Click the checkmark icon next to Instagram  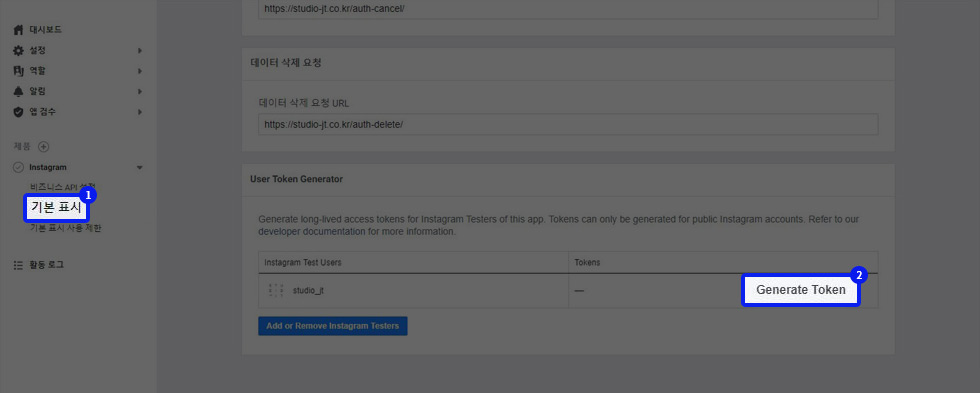[x=18, y=167]
